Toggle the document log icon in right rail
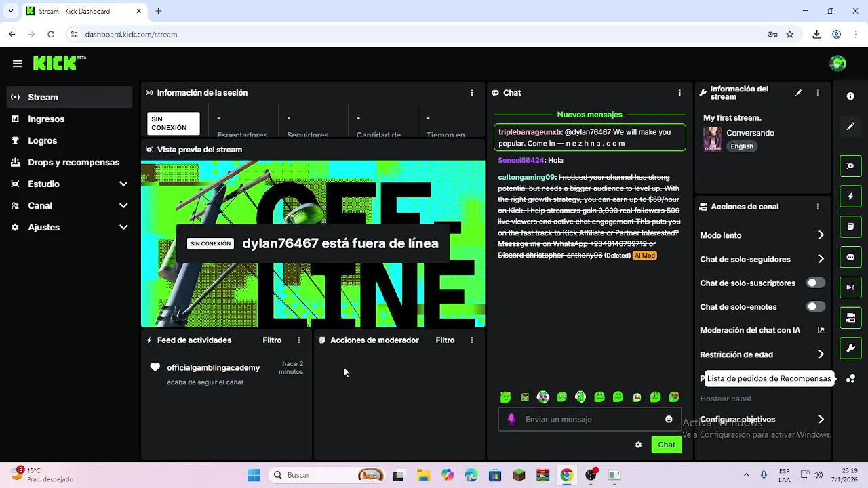This screenshot has width=868, height=488. (x=850, y=226)
